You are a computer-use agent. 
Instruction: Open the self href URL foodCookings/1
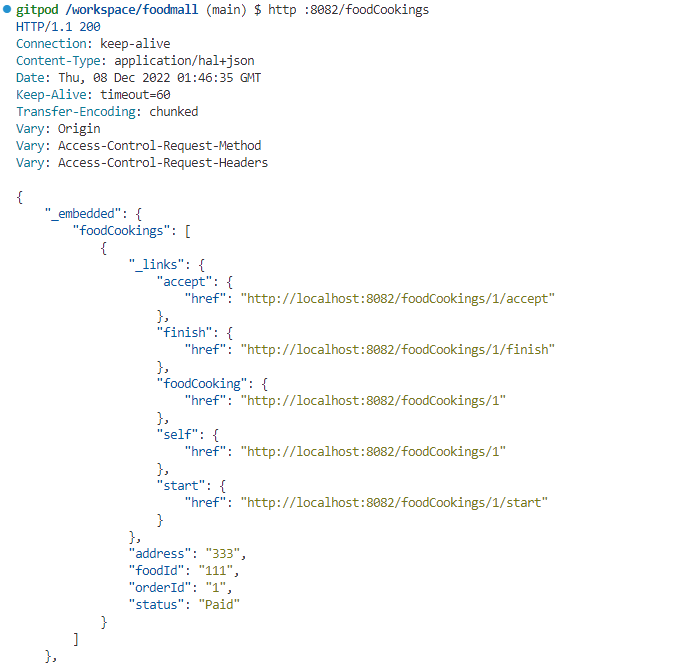click(373, 451)
